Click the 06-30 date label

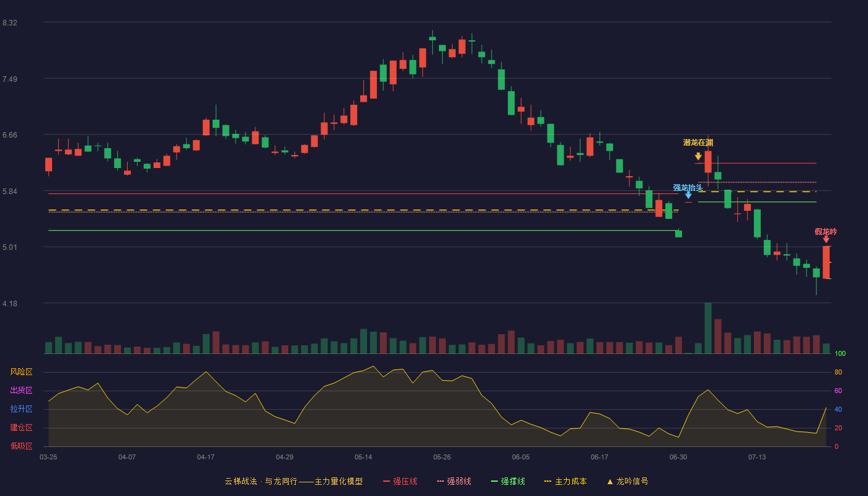tap(678, 457)
